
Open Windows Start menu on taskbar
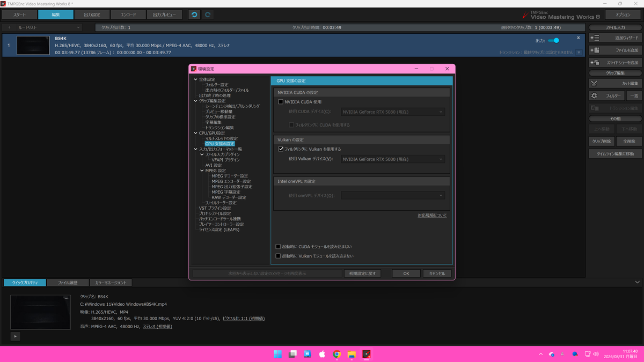[277, 354]
